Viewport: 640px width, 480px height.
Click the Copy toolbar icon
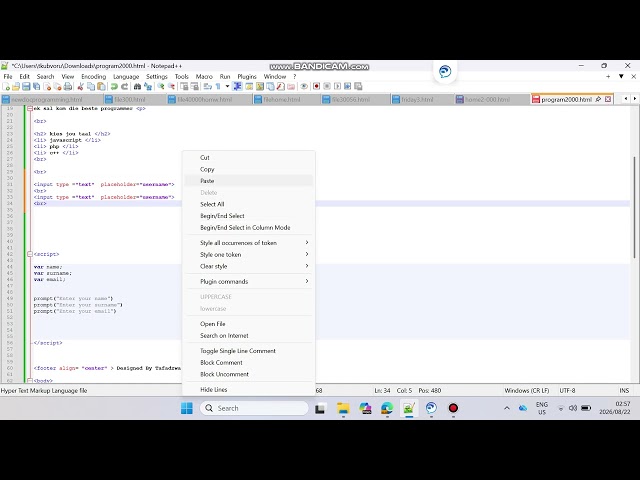click(91, 87)
